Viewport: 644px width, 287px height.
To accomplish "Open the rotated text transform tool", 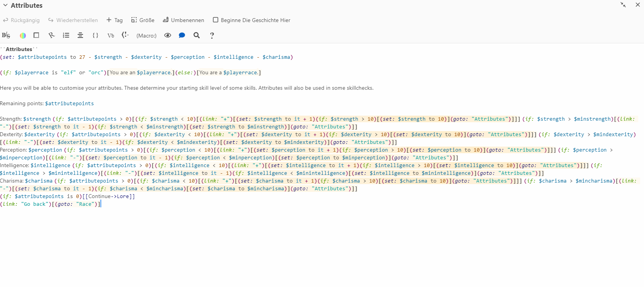I will coord(51,35).
